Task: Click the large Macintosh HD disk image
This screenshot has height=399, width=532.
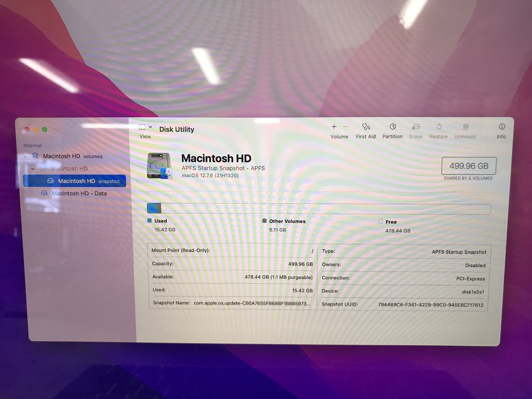Action: coord(160,166)
